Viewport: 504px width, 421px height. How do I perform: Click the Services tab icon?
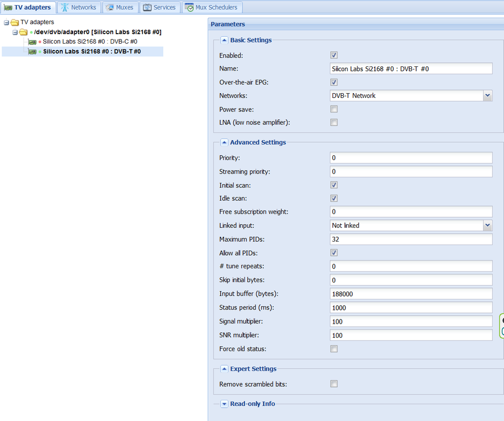point(147,7)
